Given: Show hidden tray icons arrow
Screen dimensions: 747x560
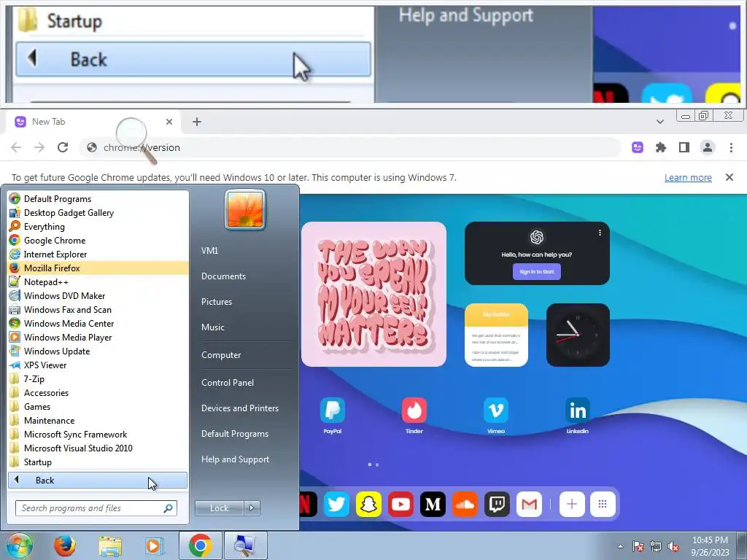Looking at the screenshot, I should tap(620, 546).
